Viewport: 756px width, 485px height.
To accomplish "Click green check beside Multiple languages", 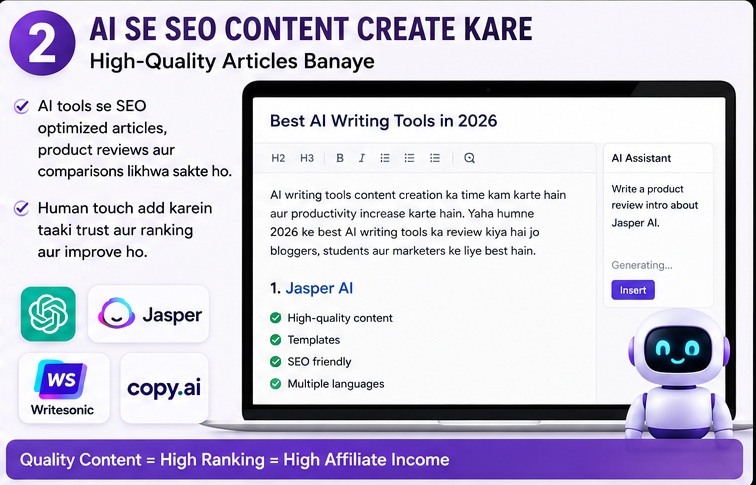I will pos(276,384).
